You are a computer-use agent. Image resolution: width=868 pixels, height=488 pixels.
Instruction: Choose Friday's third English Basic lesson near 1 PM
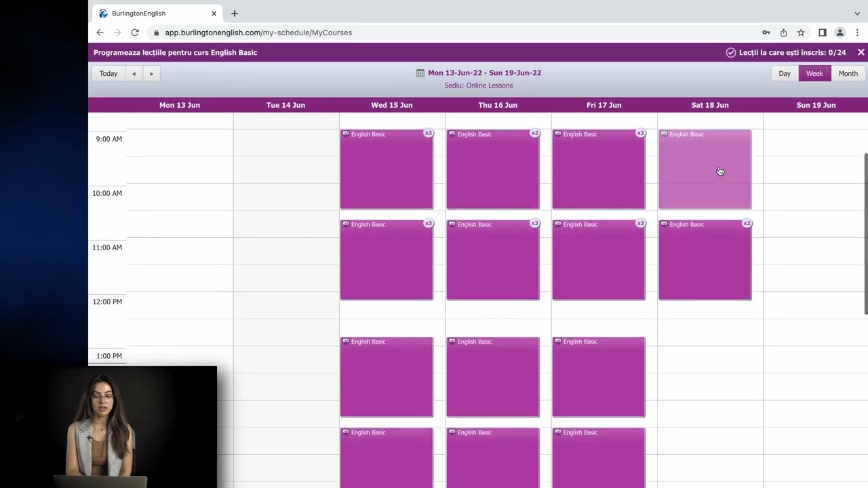(x=599, y=377)
